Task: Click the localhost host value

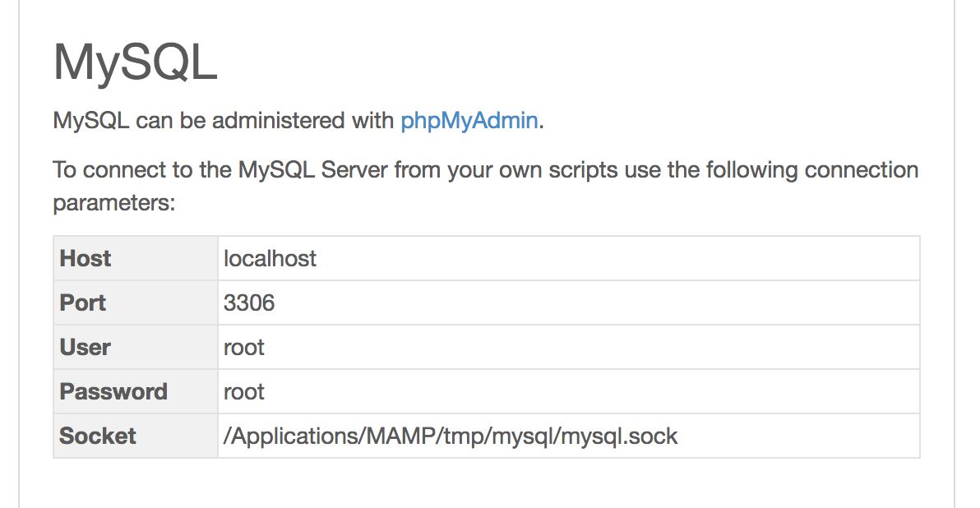Action: coord(270,258)
